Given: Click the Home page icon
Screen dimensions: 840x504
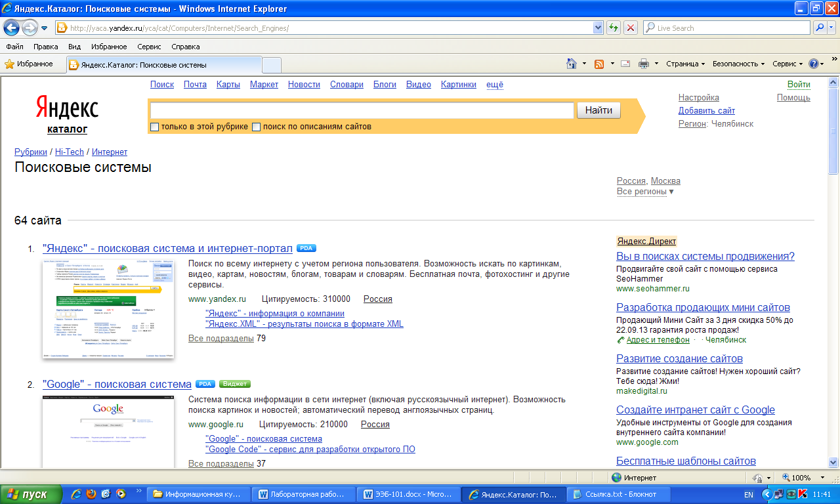Looking at the screenshot, I should pos(572,64).
